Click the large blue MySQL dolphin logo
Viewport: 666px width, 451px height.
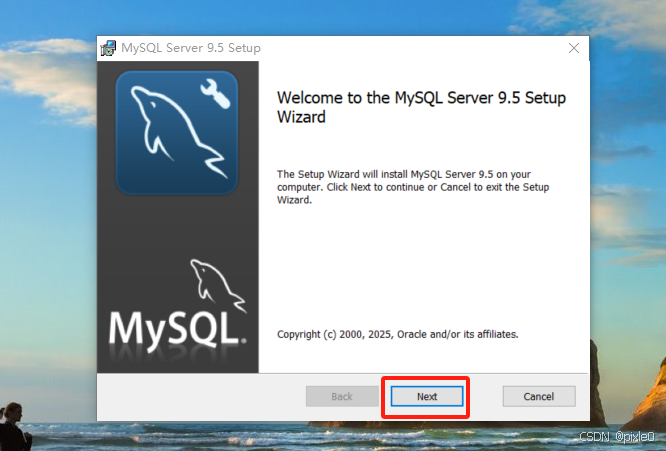point(177,132)
